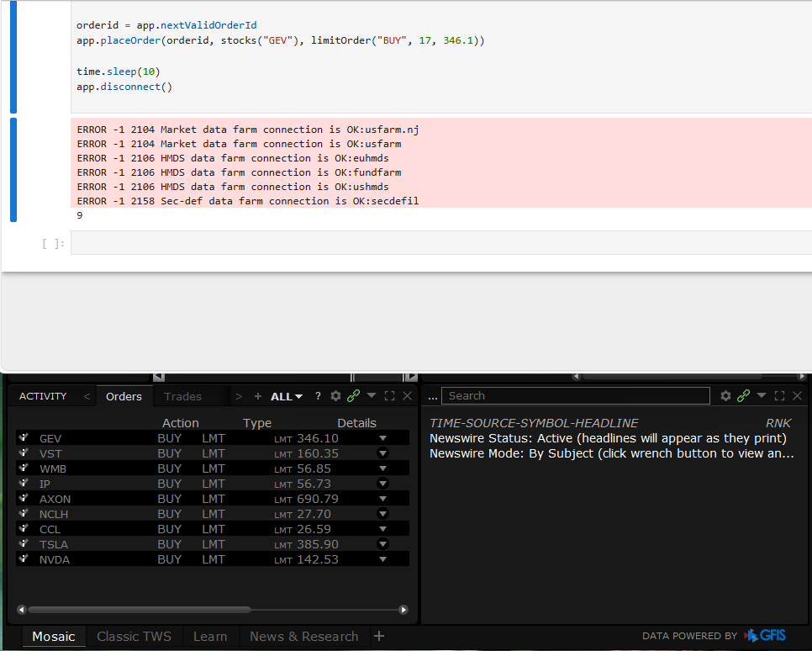Click the GFIS data provider logo
The image size is (812, 651).
[x=765, y=636]
